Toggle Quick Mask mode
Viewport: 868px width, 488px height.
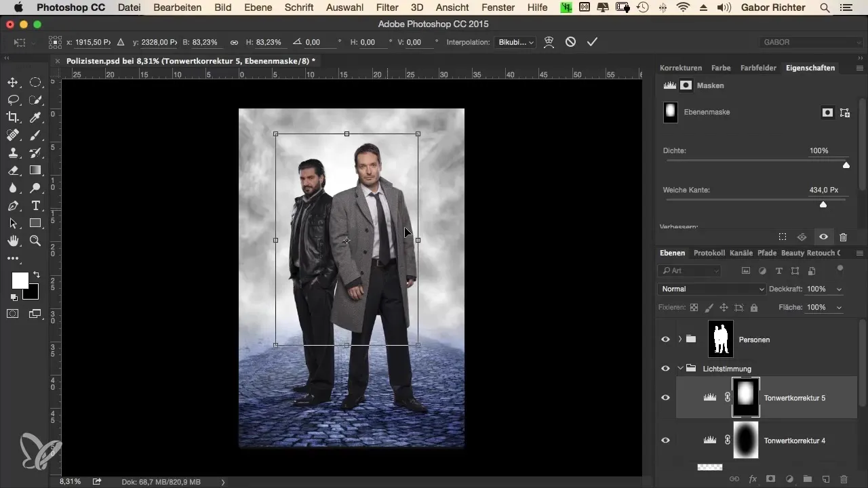point(13,314)
